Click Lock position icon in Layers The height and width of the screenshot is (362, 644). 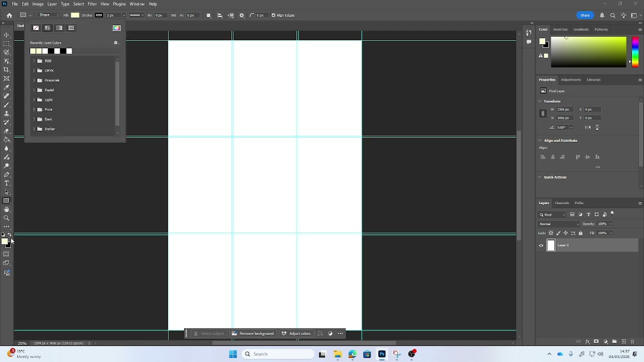click(x=566, y=233)
